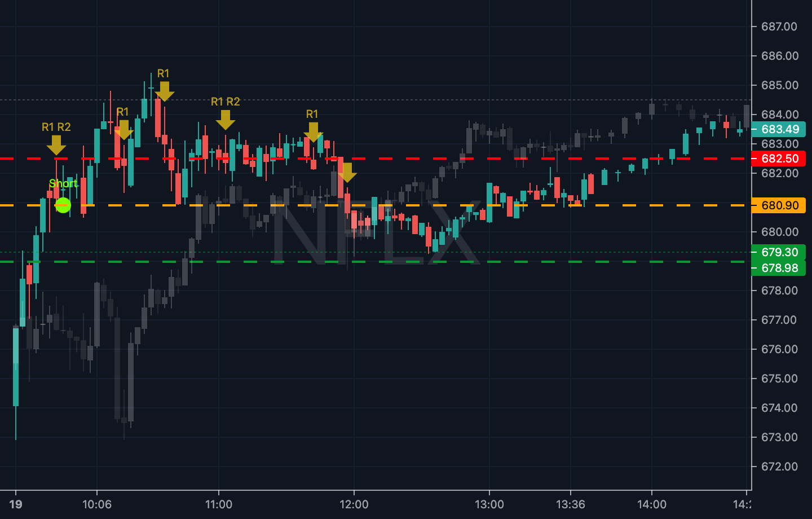Click the 10:06 time axis label
This screenshot has height=519, width=812.
97,504
